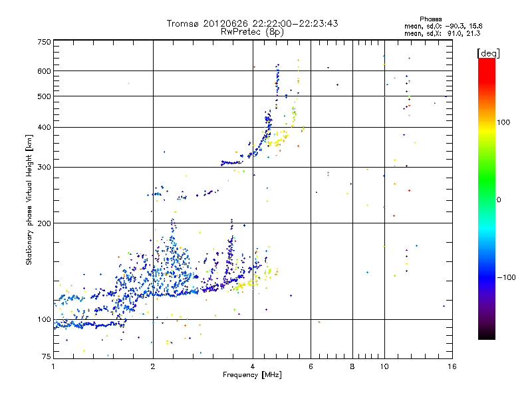Click the x-axis title 'Frequency [MHz]'
This screenshot has height=399, width=532.
point(252,375)
